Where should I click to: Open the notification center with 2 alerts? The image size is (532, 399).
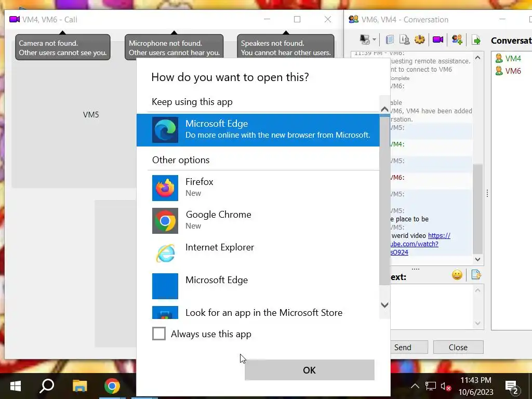click(512, 387)
